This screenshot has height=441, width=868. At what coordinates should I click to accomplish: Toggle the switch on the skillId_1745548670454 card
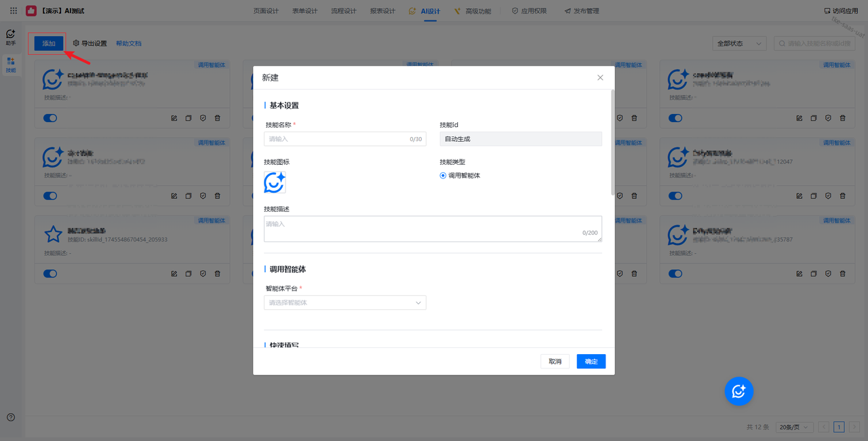point(50,273)
